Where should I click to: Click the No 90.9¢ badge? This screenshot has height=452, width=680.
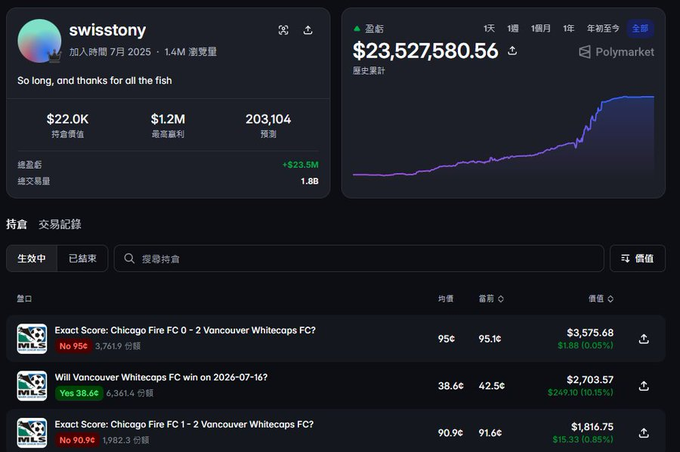point(77,440)
